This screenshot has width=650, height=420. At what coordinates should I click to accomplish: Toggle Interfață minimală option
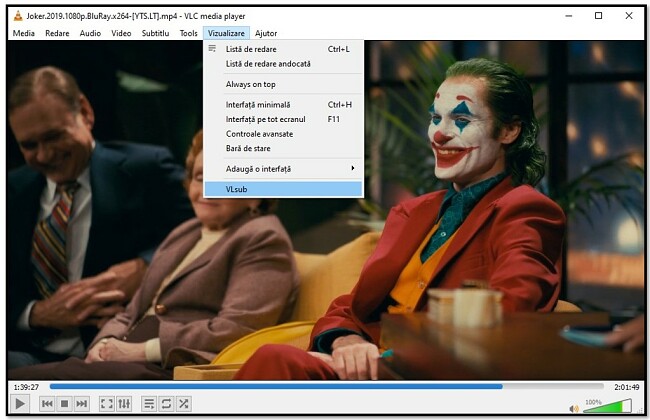tap(284, 105)
